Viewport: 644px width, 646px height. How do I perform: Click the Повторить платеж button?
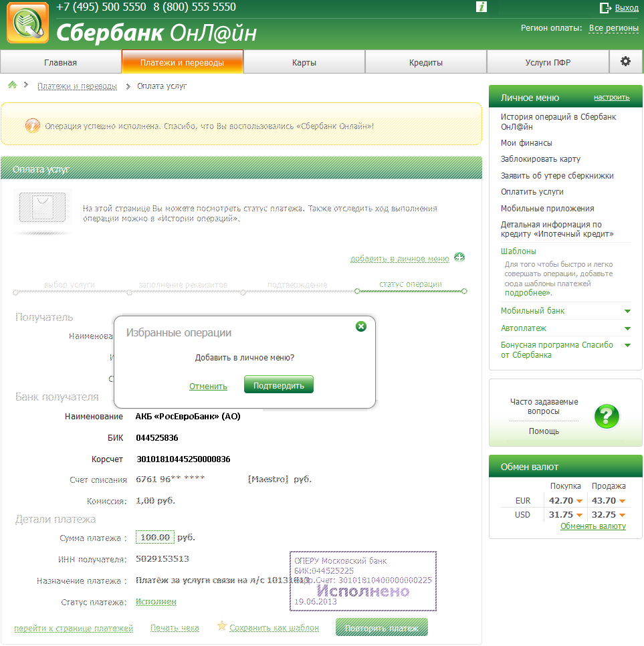click(382, 627)
